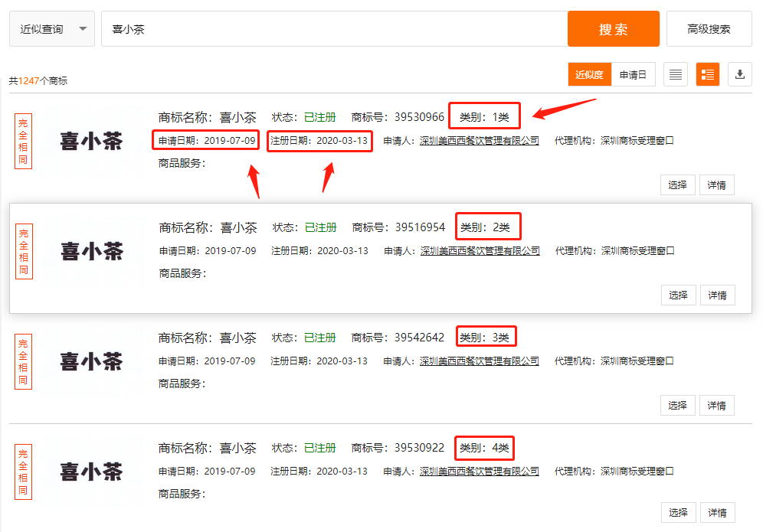The width and height of the screenshot is (763, 532).
Task: Click 代理机构 深圳商标受理窗口 in 1类 row
Action: coord(614,141)
